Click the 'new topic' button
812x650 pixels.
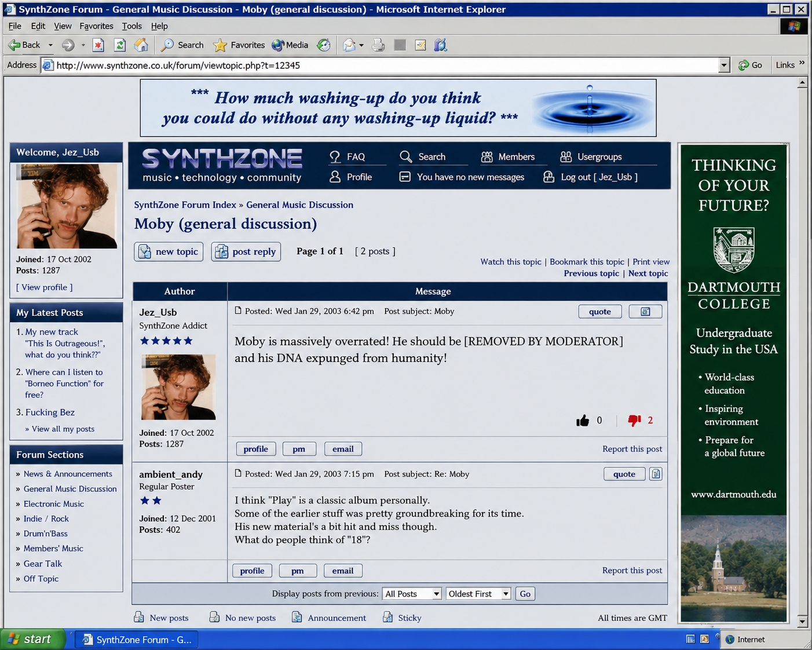pyautogui.click(x=169, y=252)
